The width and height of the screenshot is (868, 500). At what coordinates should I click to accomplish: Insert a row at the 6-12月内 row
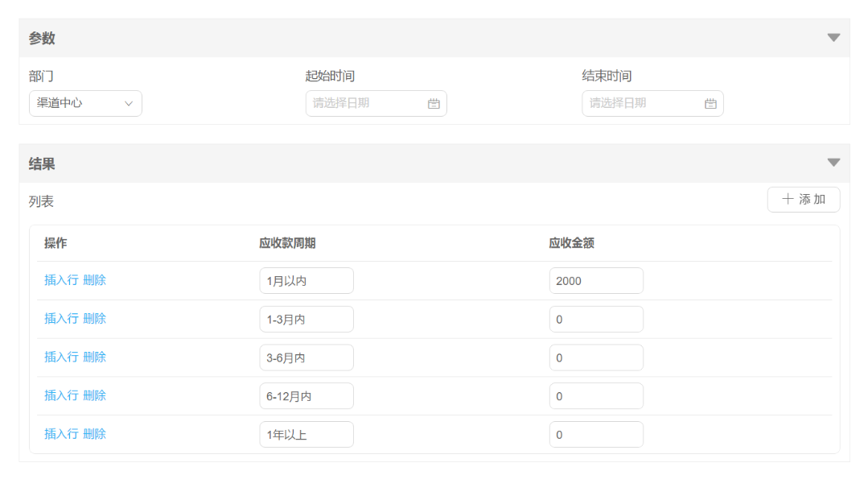point(61,395)
